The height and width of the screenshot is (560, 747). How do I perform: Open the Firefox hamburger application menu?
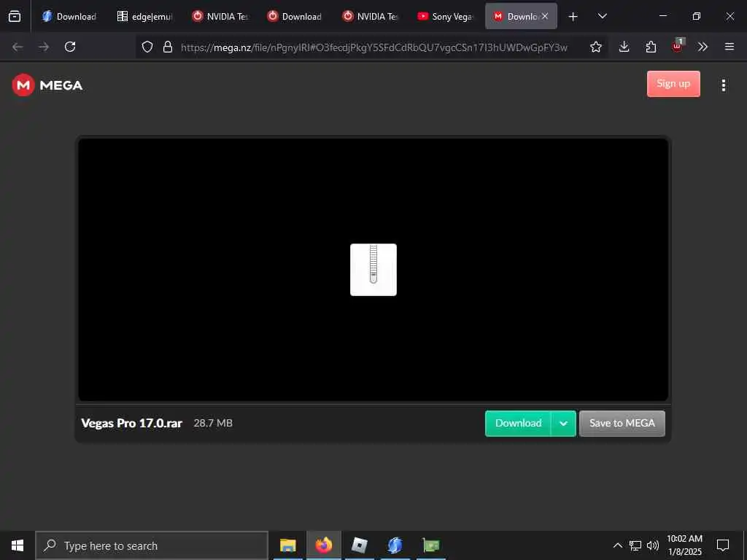(729, 47)
